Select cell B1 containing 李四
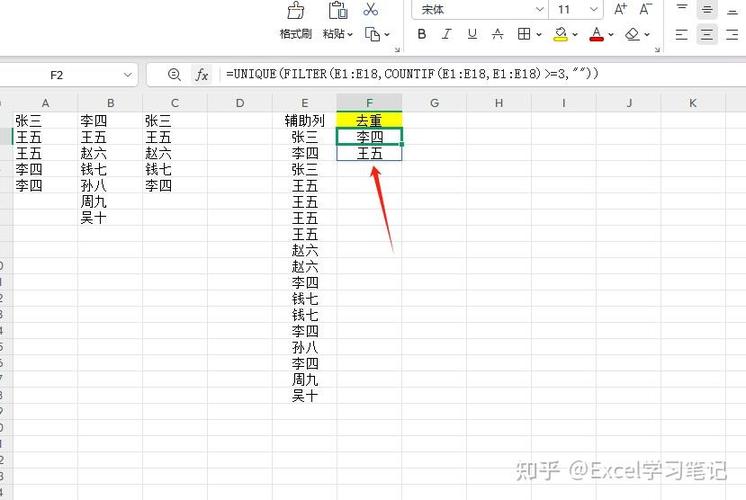This screenshot has width=746, height=500. (x=110, y=120)
